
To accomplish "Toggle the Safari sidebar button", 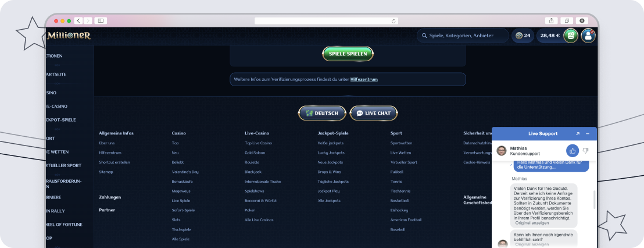I will click(x=101, y=20).
